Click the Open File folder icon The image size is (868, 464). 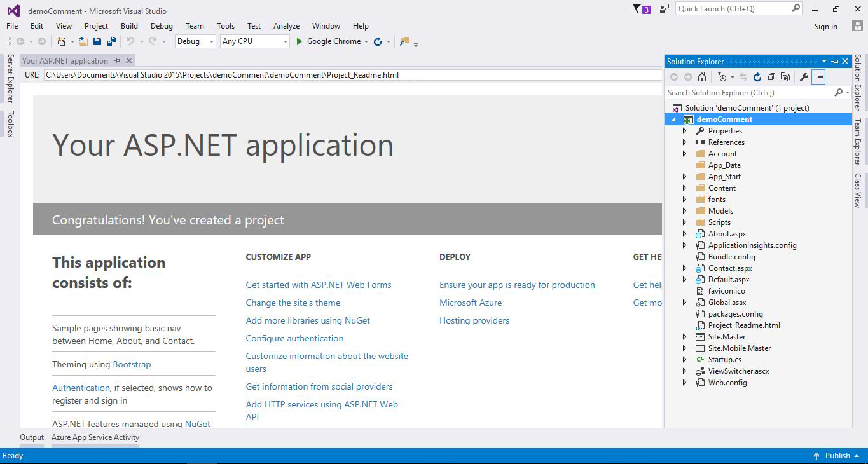coord(83,41)
